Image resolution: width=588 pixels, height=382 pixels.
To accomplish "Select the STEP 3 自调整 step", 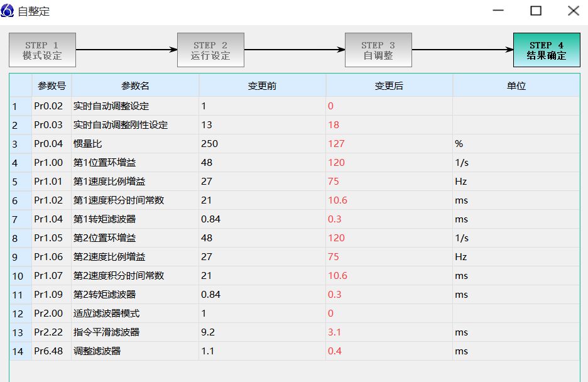I will click(x=378, y=50).
